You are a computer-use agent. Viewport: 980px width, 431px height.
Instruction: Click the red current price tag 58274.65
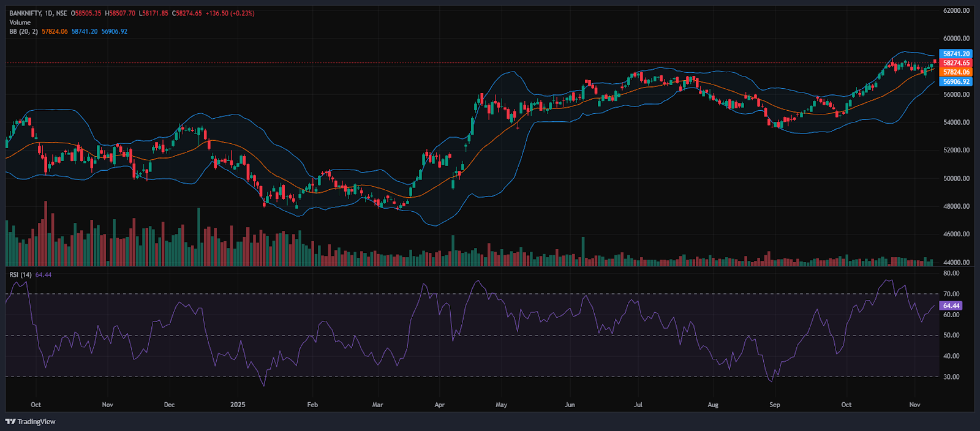956,63
